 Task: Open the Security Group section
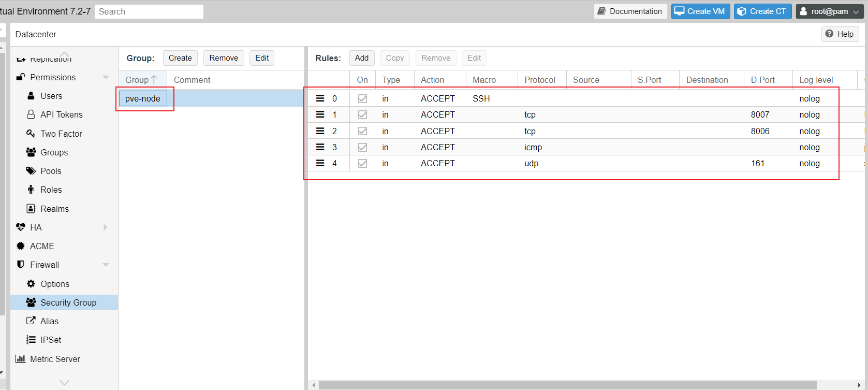64,302
